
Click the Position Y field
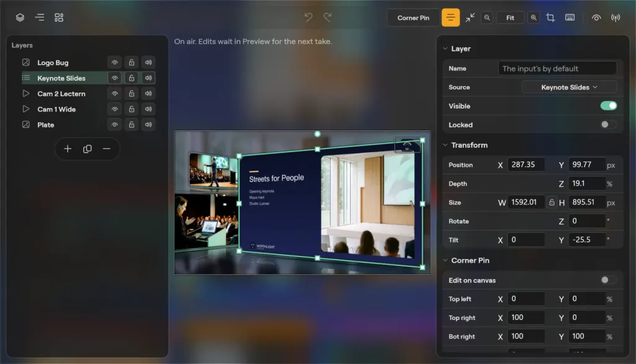[586, 165]
